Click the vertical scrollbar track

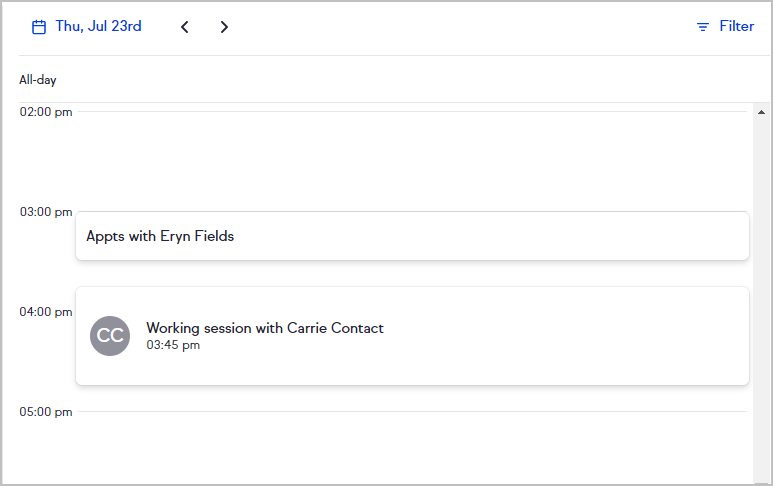(x=760, y=300)
